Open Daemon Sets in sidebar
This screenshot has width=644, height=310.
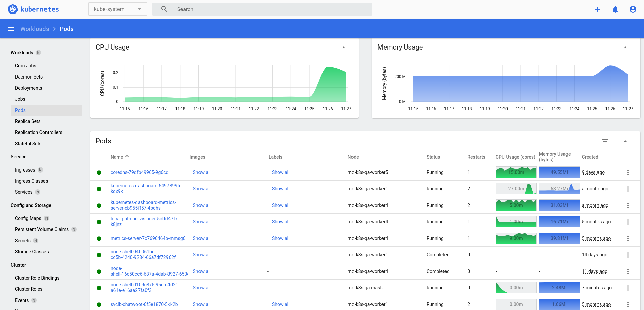29,77
